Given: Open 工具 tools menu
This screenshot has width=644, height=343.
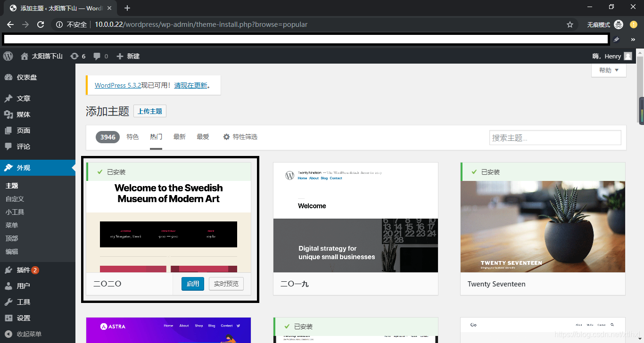Looking at the screenshot, I should (x=38, y=302).
